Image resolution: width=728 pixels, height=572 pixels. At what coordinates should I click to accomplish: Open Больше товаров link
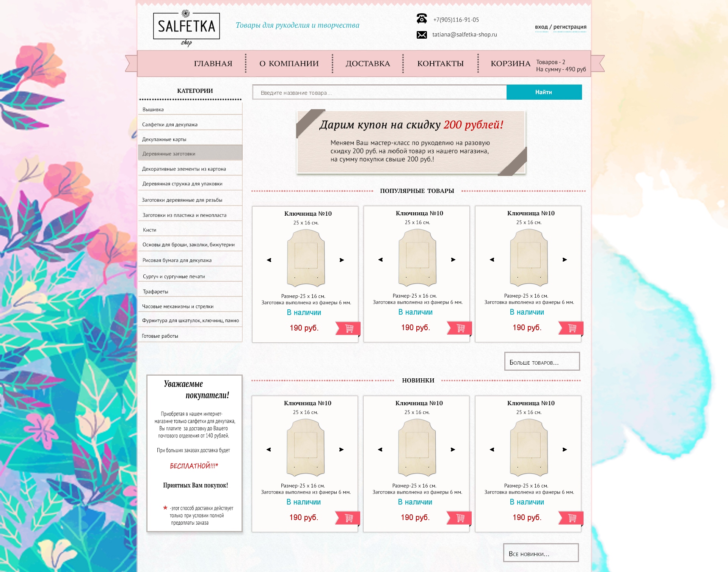click(542, 362)
